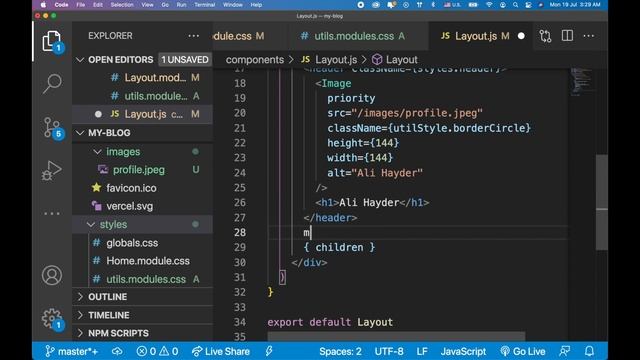Select Layout.js in Open Editors
Screen dimensions: 640x360
(142, 114)
